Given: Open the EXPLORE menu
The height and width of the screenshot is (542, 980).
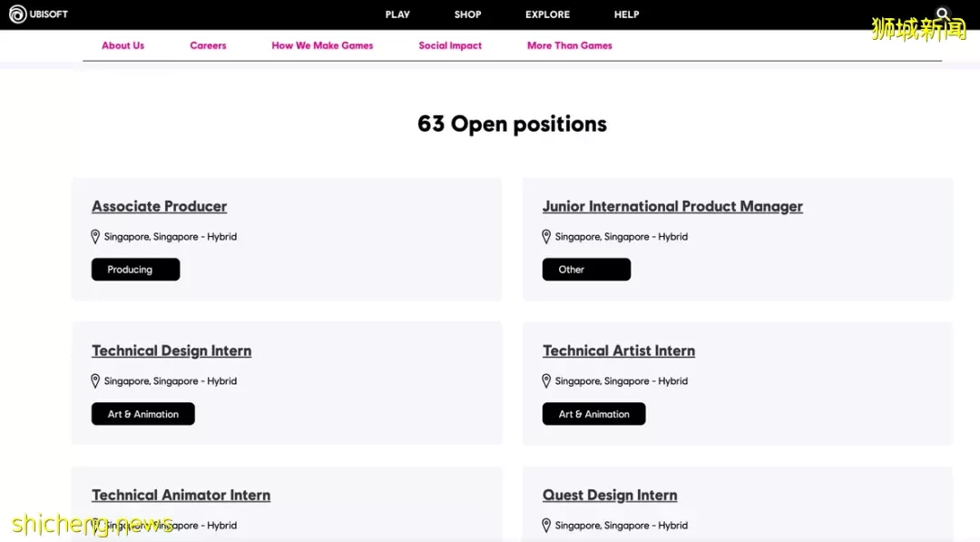Looking at the screenshot, I should [547, 15].
